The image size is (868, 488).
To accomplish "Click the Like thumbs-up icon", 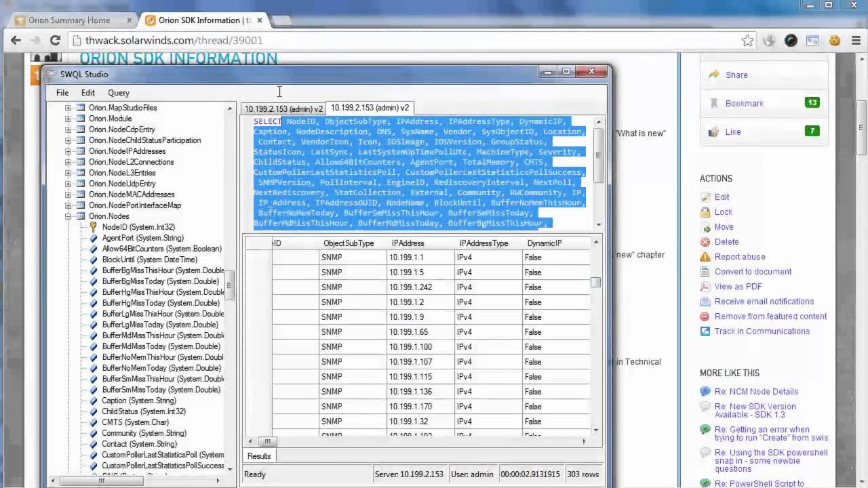I will (x=713, y=131).
